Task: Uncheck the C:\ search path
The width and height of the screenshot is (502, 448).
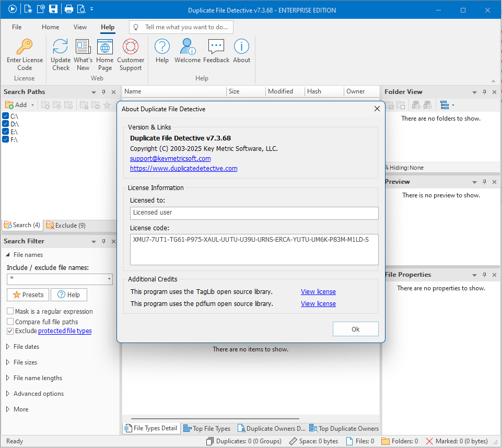Action: click(x=5, y=116)
